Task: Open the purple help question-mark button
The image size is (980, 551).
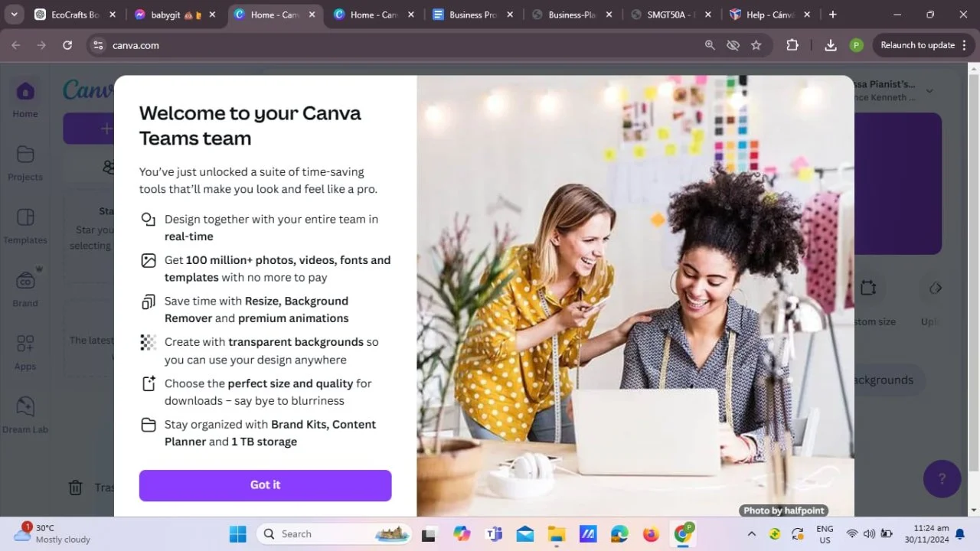Action: tap(942, 479)
